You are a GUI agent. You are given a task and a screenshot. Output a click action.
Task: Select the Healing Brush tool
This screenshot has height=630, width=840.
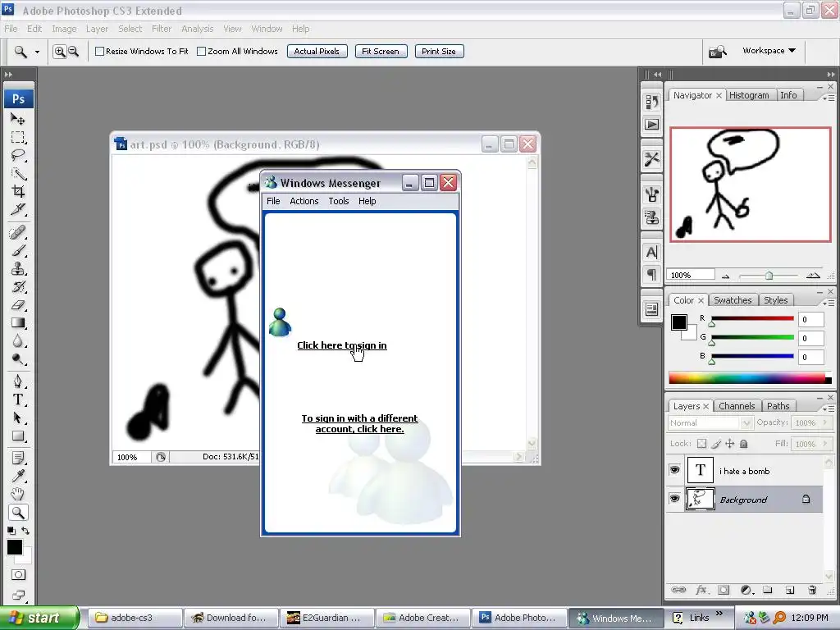(x=18, y=232)
